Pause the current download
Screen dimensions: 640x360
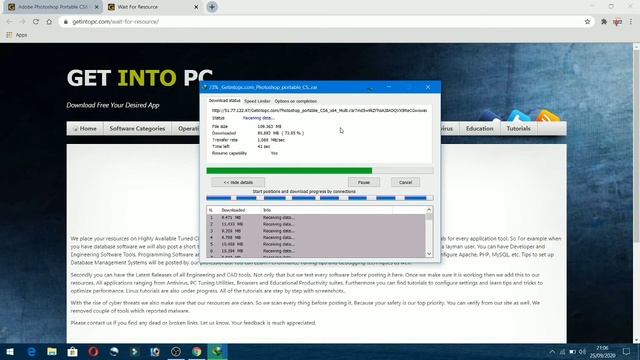[364, 182]
